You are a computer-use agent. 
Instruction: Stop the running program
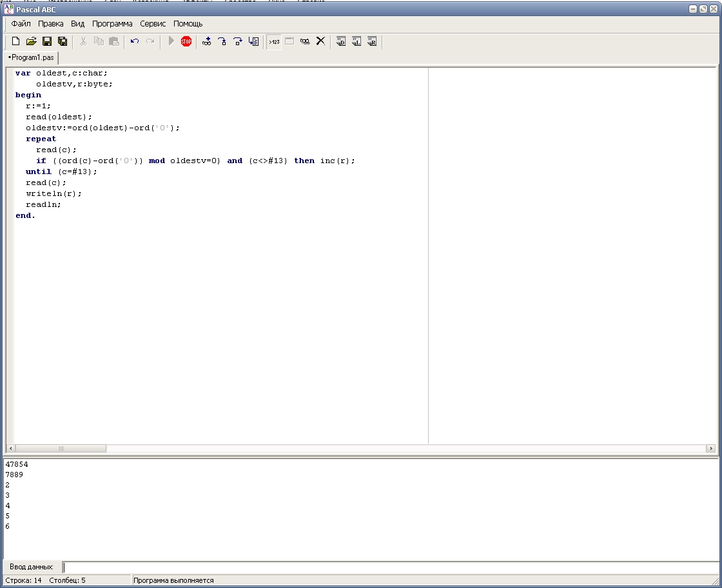click(186, 42)
